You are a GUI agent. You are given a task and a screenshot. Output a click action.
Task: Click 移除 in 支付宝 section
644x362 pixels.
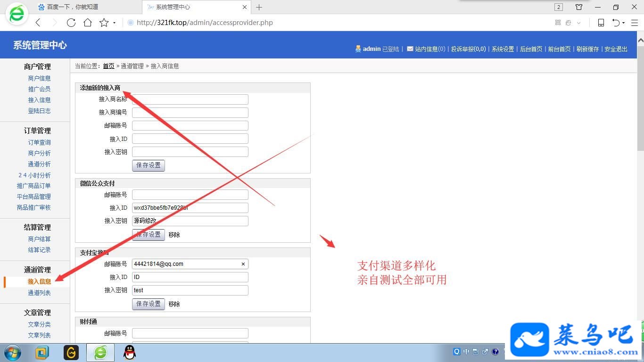(x=174, y=304)
